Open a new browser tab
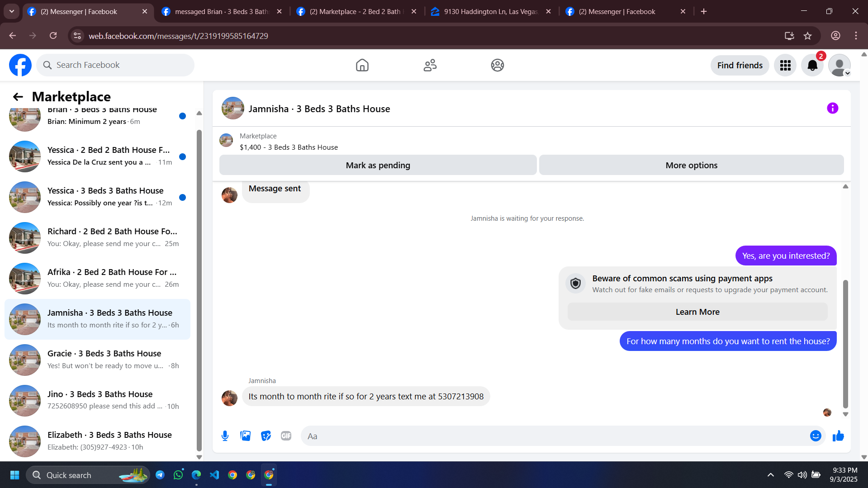 coord(704,11)
